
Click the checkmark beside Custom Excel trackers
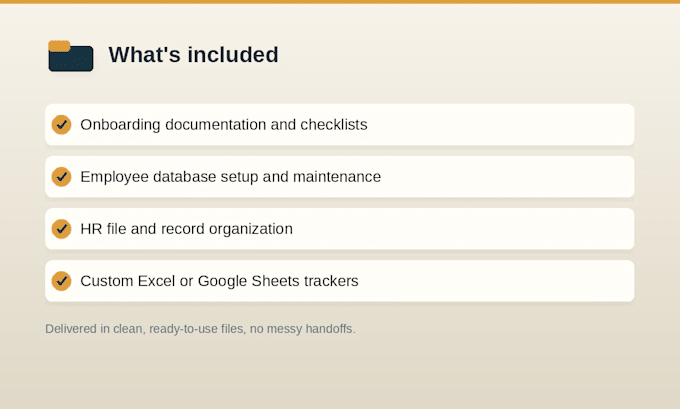click(62, 281)
